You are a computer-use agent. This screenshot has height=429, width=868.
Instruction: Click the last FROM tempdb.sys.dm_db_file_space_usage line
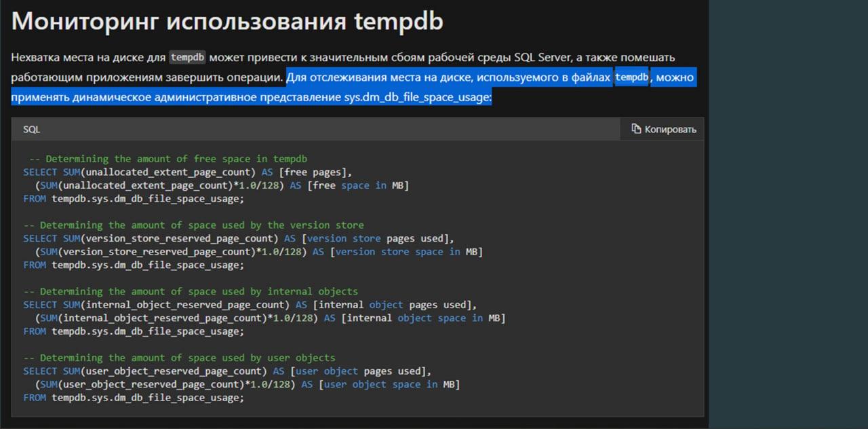(133, 398)
